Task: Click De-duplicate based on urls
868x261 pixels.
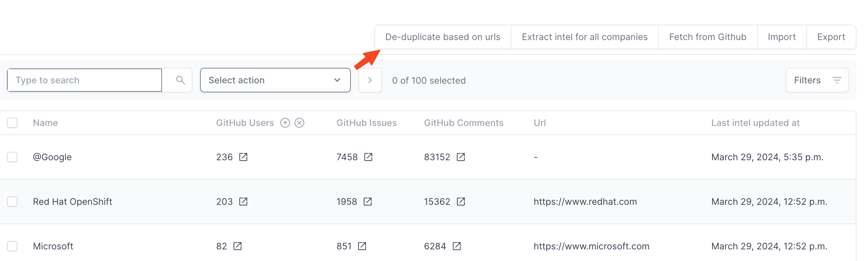Action: pos(442,37)
